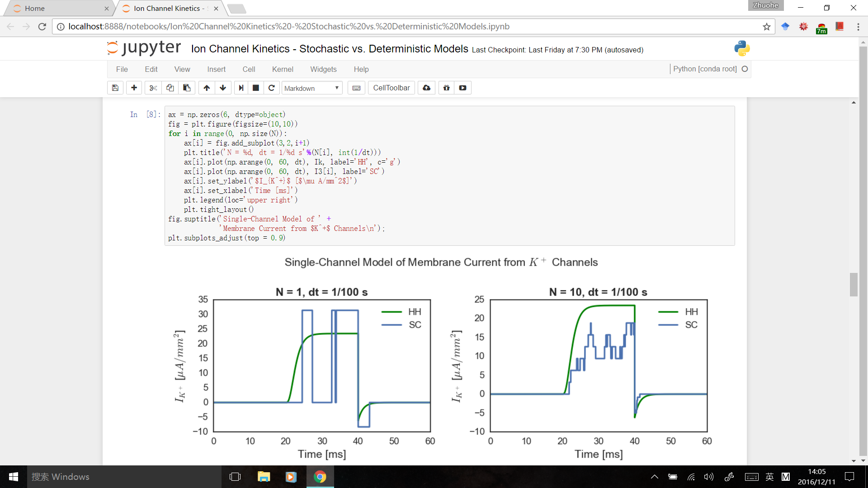Open File Explorer from the taskbar
Image resolution: width=868 pixels, height=488 pixels.
[x=264, y=477]
